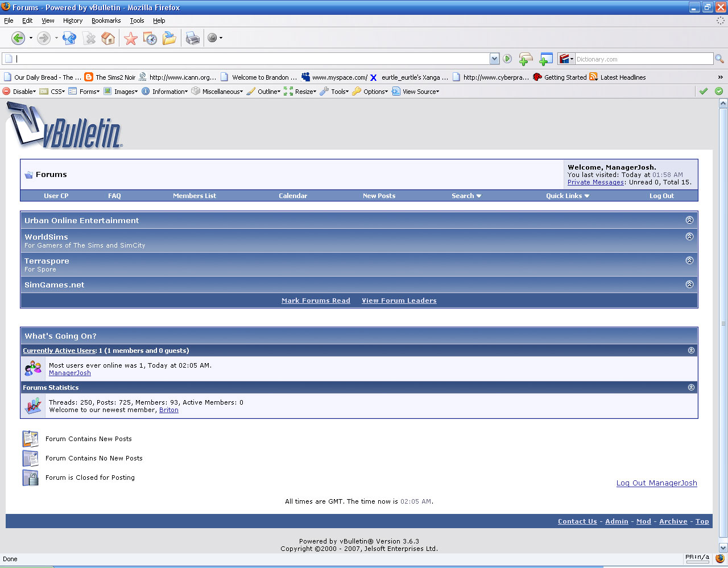Screen dimensions: 728x568
Task: Open the History menu
Action: [73, 20]
